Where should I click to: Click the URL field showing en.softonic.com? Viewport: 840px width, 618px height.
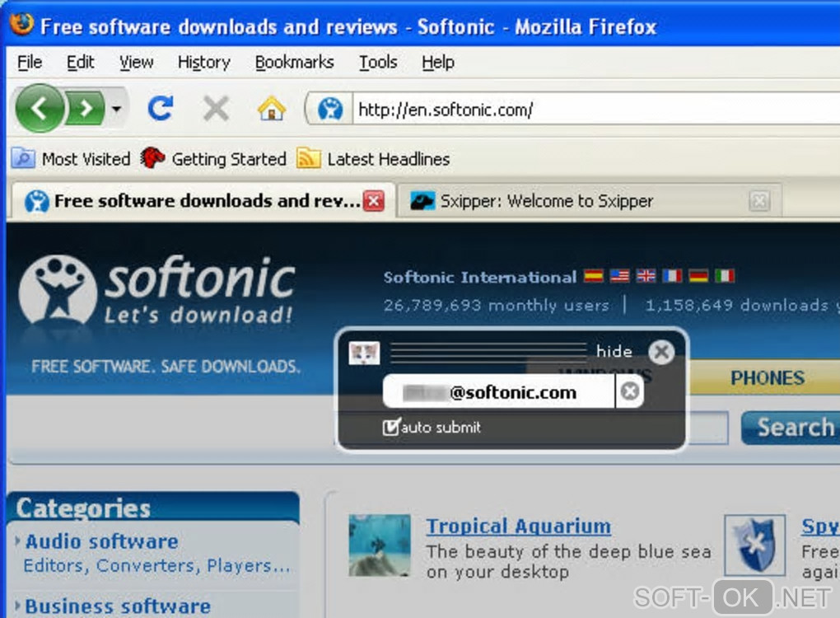tap(595, 110)
